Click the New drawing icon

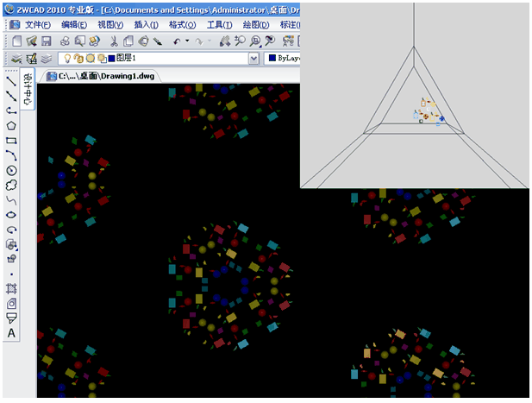tap(16, 41)
